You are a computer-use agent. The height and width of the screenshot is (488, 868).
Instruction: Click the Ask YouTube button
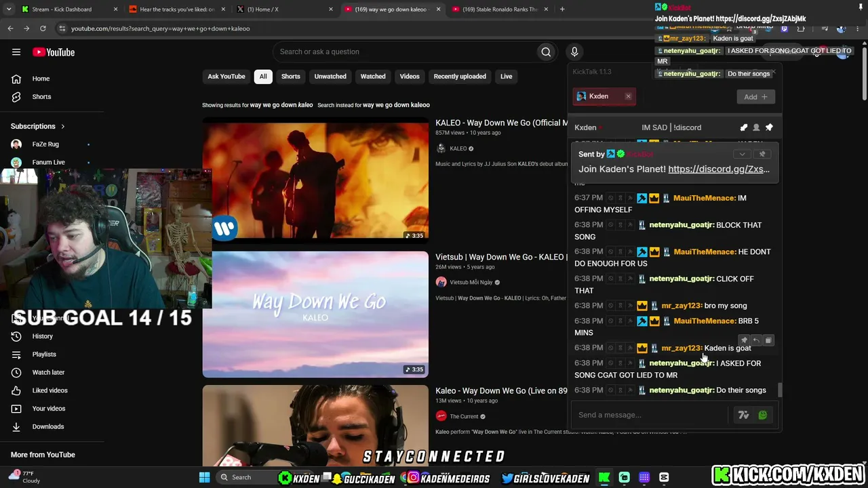[x=226, y=77]
